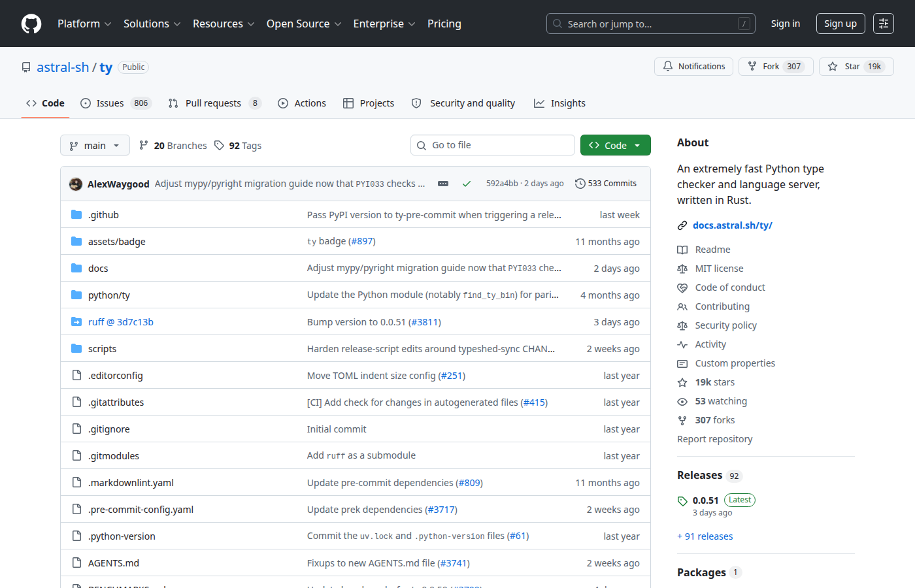The width and height of the screenshot is (915, 588).
Task: View the 92 Tags list
Action: pos(238,146)
